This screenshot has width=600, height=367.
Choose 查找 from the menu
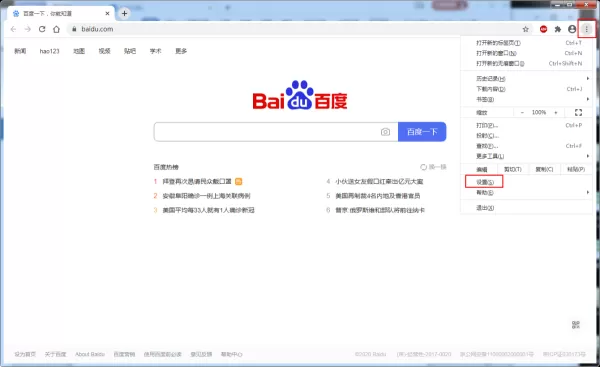[527, 146]
